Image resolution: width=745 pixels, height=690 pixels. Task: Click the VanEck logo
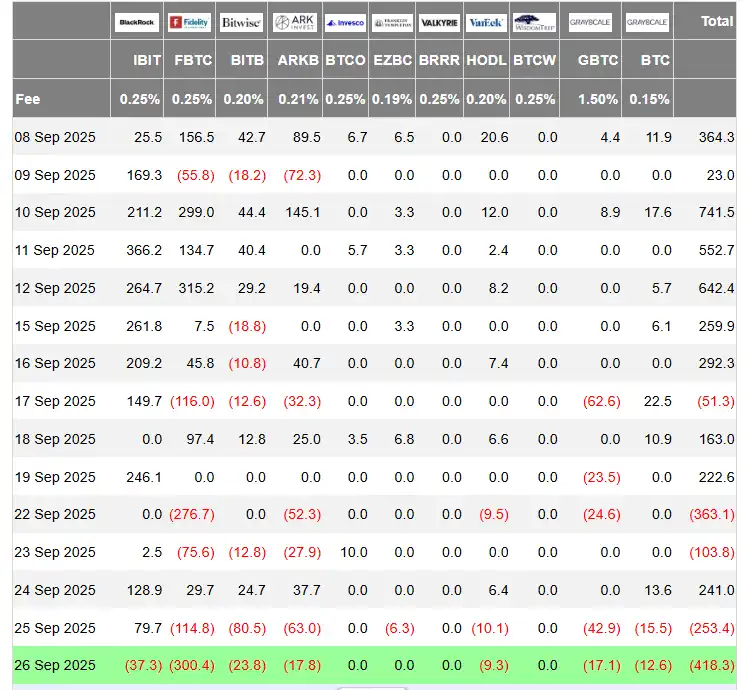click(487, 21)
